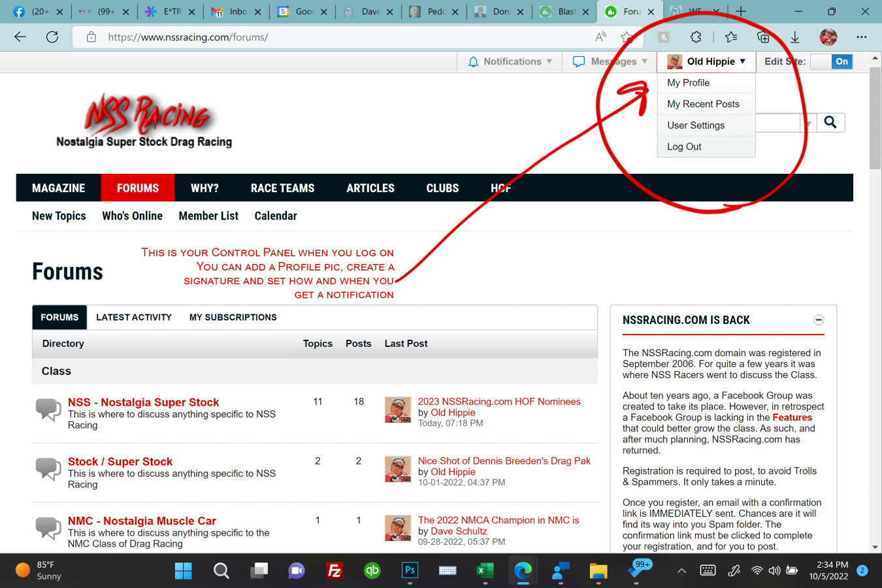
Task: Click the NSS Racing logo
Action: 144,122
